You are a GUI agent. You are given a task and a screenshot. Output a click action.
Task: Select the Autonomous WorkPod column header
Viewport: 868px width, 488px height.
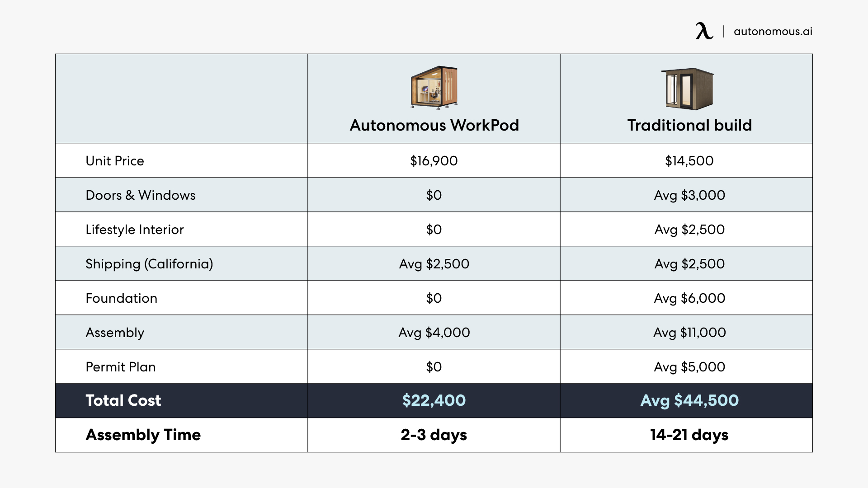434,125
